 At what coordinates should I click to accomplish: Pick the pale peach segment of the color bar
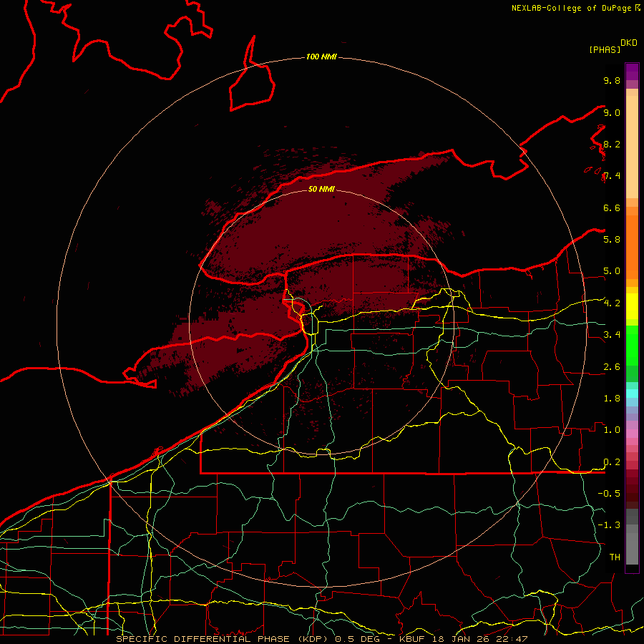coord(632,147)
